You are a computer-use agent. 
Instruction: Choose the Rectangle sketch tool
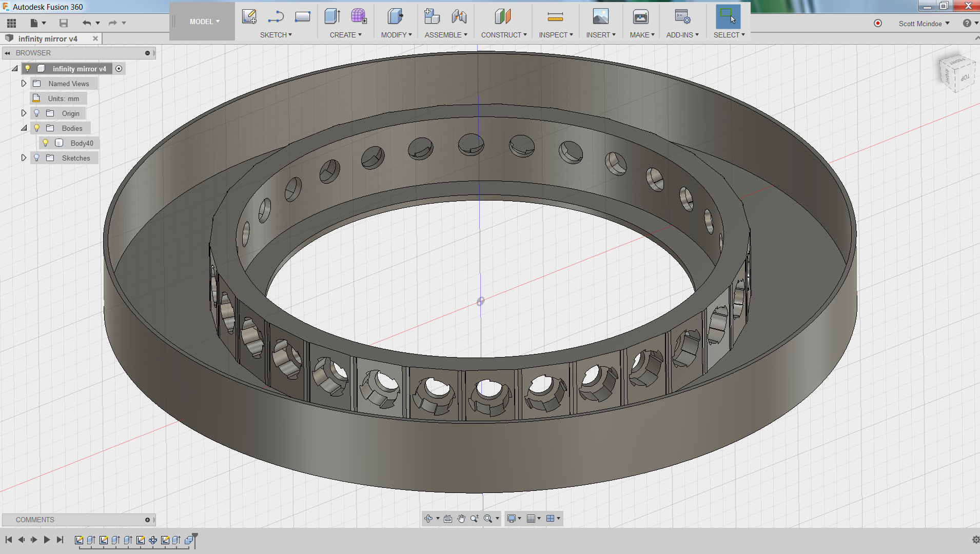(303, 16)
